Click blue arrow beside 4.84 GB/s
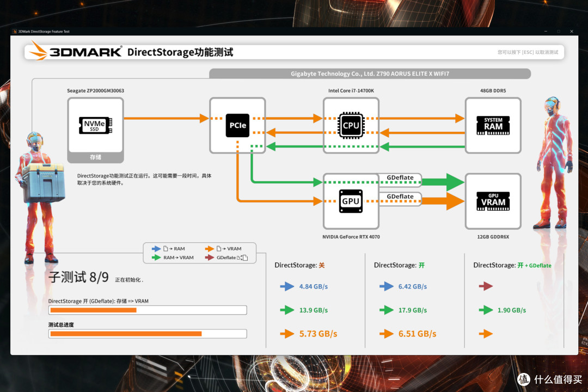Image resolution: width=588 pixels, height=392 pixels. (x=287, y=286)
